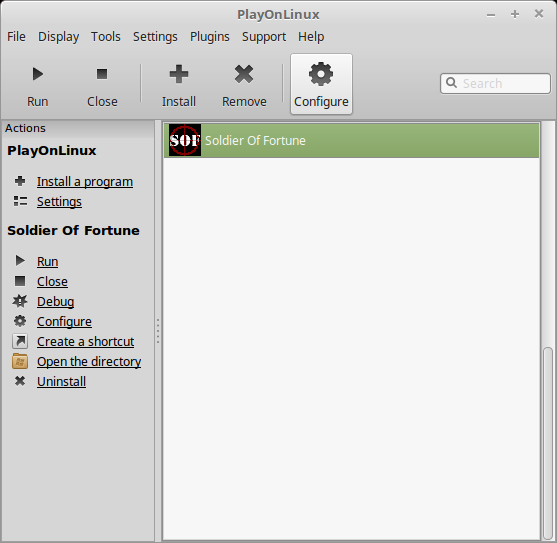The width and height of the screenshot is (557, 543).
Task: Select the Soldier Of Fortune list entry
Action: pyautogui.click(x=351, y=140)
